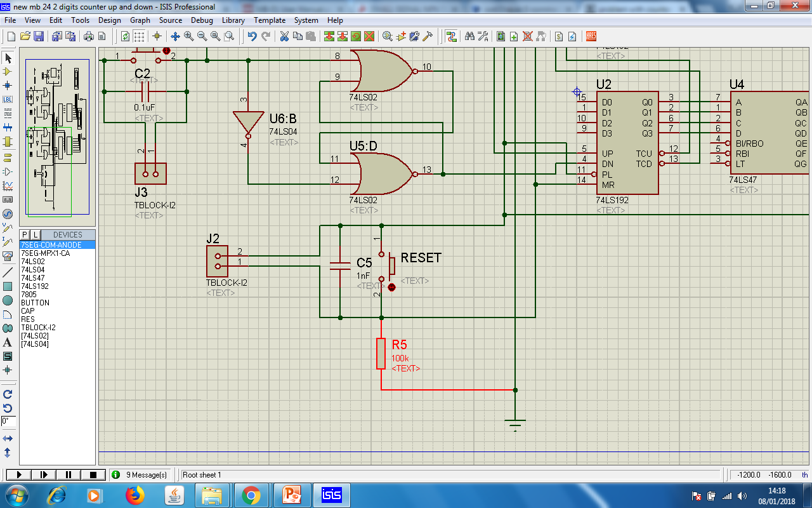The width and height of the screenshot is (812, 508).
Task: Select the Component mode tool
Action: (x=8, y=71)
